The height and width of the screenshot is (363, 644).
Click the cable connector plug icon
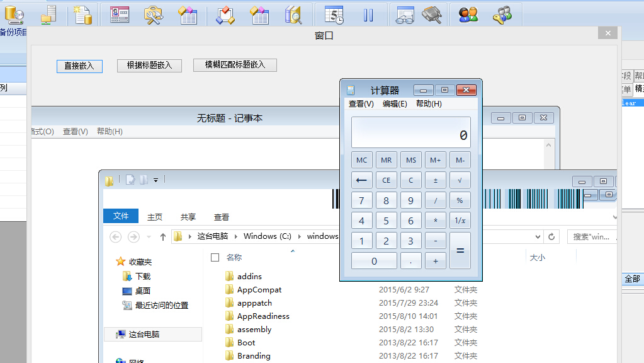(x=432, y=15)
